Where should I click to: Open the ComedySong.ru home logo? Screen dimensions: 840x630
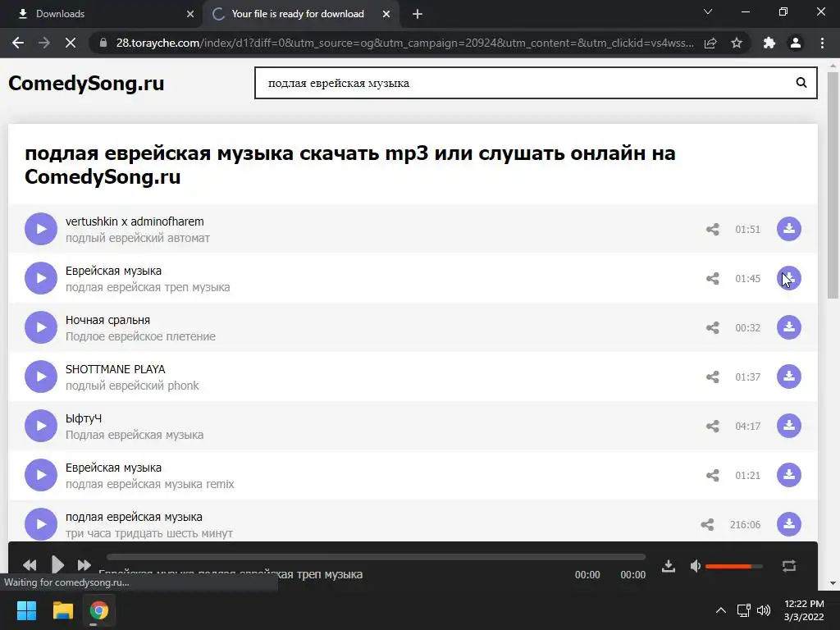[86, 84]
